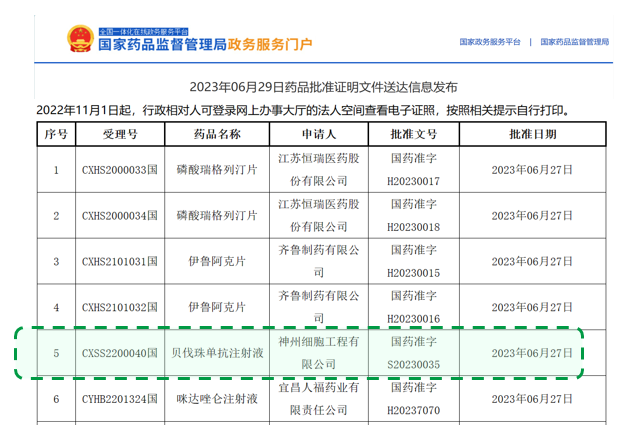Click 伊鲁阿克片 in row 3

coord(217,262)
